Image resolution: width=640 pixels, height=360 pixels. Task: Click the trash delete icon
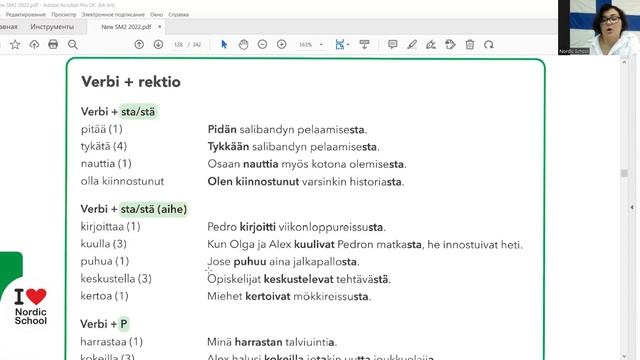470,44
